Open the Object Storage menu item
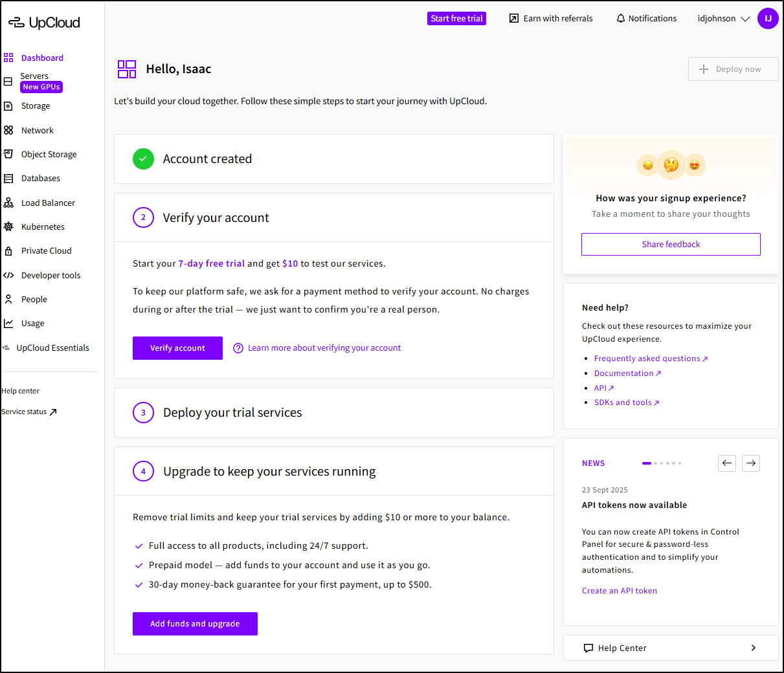 (49, 155)
